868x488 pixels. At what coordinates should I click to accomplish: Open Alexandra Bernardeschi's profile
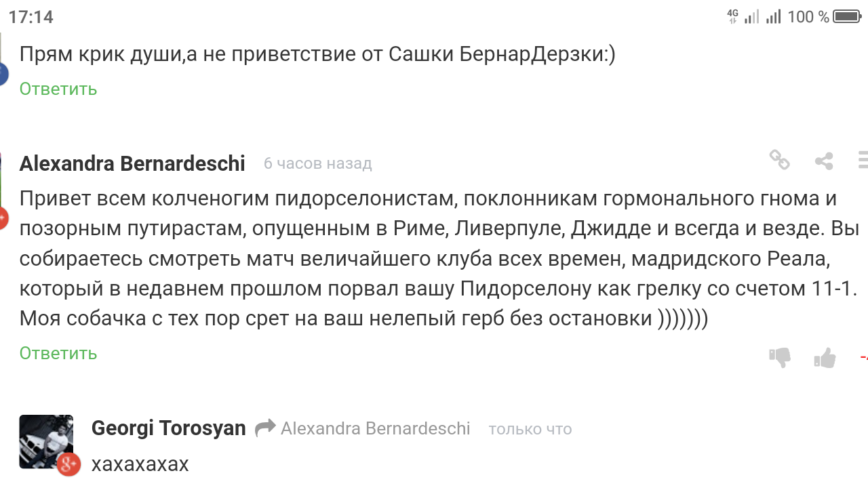[133, 163]
